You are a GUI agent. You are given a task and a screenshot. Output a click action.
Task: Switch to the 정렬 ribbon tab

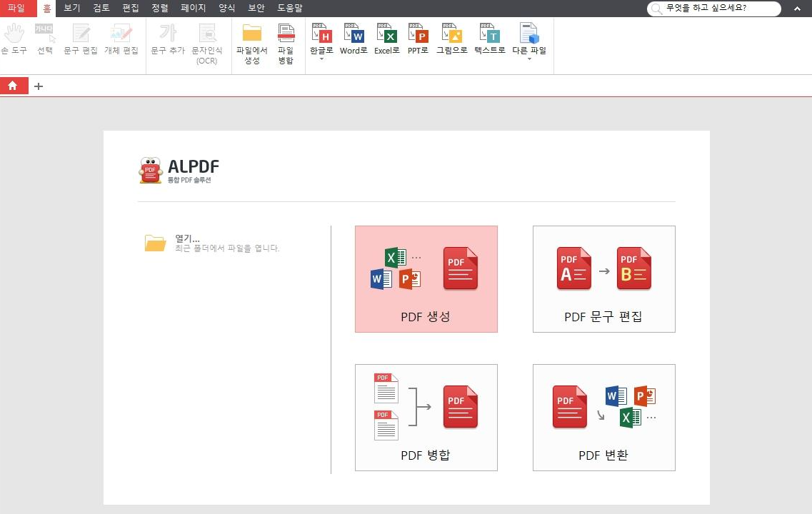[x=160, y=9]
